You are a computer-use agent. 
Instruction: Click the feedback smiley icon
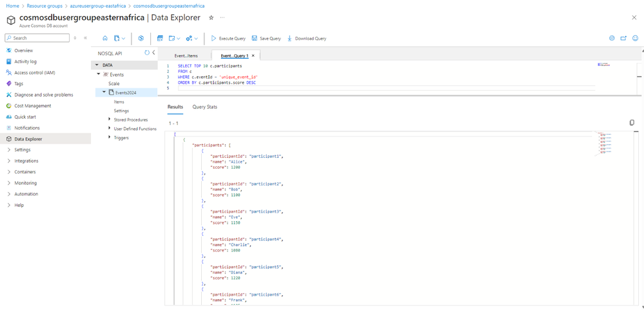coord(636,38)
